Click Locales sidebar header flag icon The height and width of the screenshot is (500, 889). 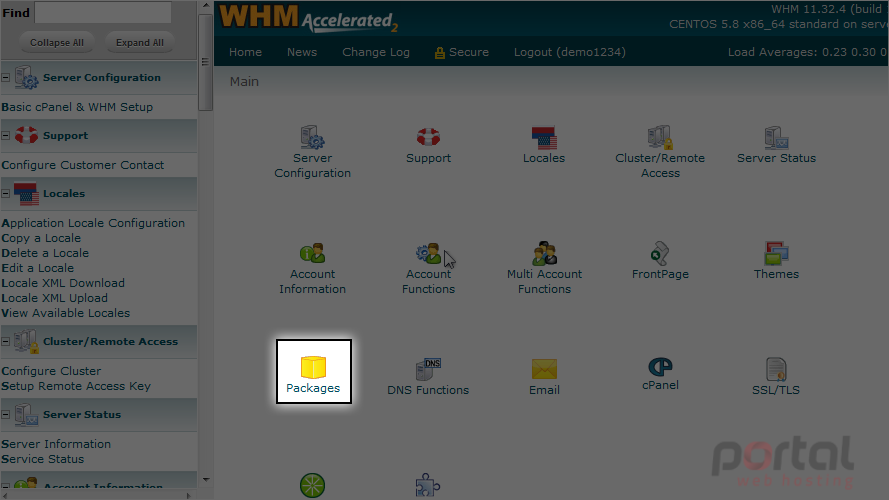(x=27, y=193)
